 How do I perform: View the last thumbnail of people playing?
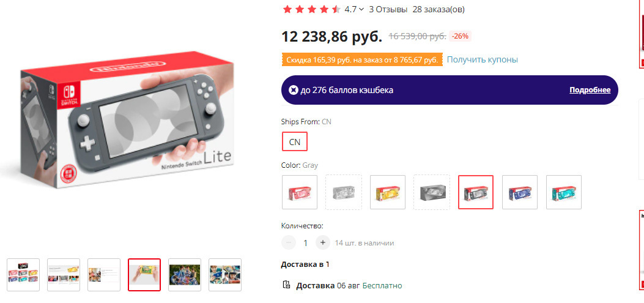pos(225,275)
